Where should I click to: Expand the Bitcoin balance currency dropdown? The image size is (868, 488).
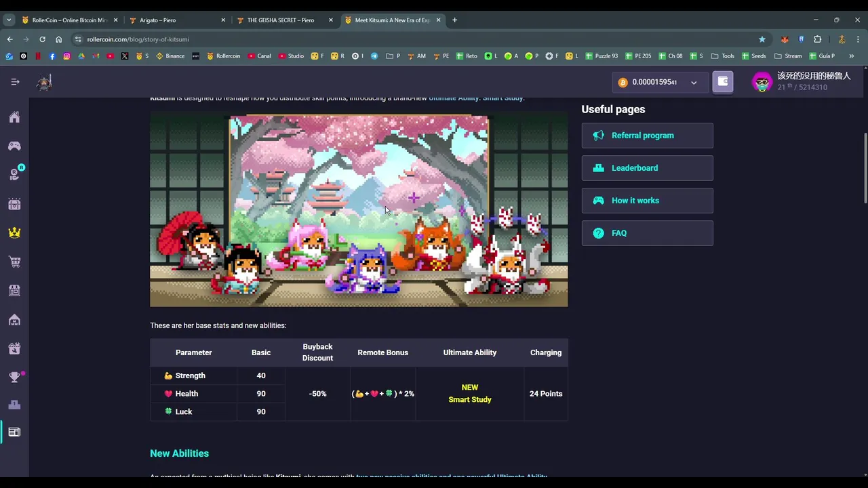pyautogui.click(x=694, y=83)
